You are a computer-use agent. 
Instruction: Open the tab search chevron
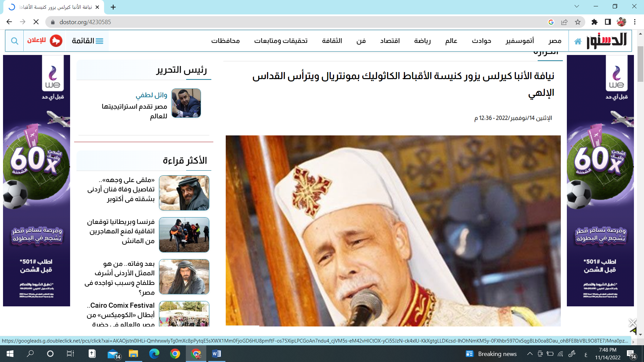pos(577,6)
